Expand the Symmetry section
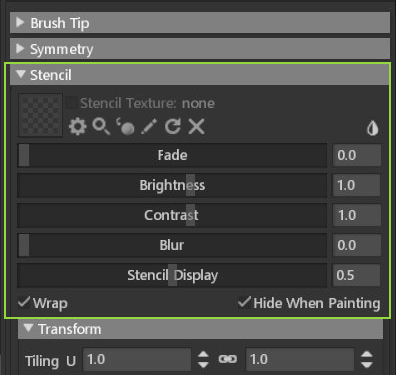The height and width of the screenshot is (375, 396). [200, 49]
